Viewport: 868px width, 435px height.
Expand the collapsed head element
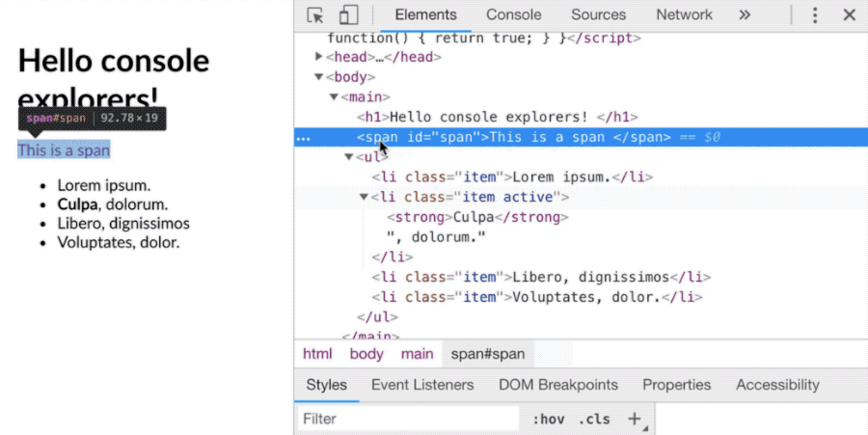coord(319,57)
